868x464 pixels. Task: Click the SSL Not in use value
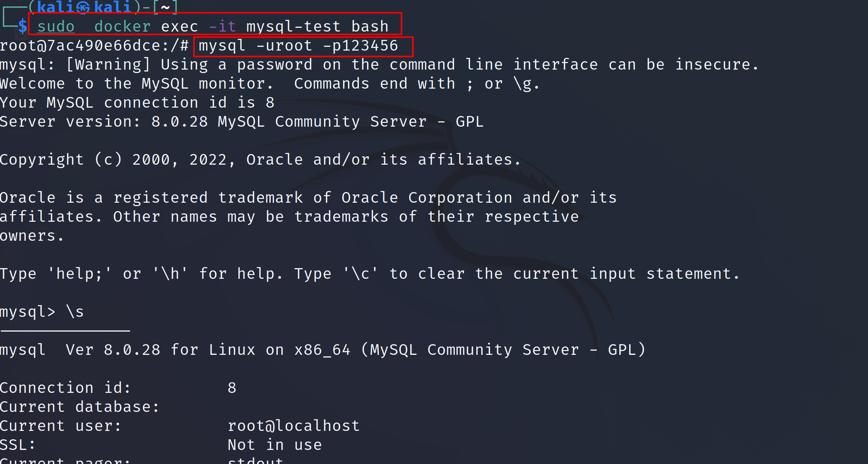274,445
